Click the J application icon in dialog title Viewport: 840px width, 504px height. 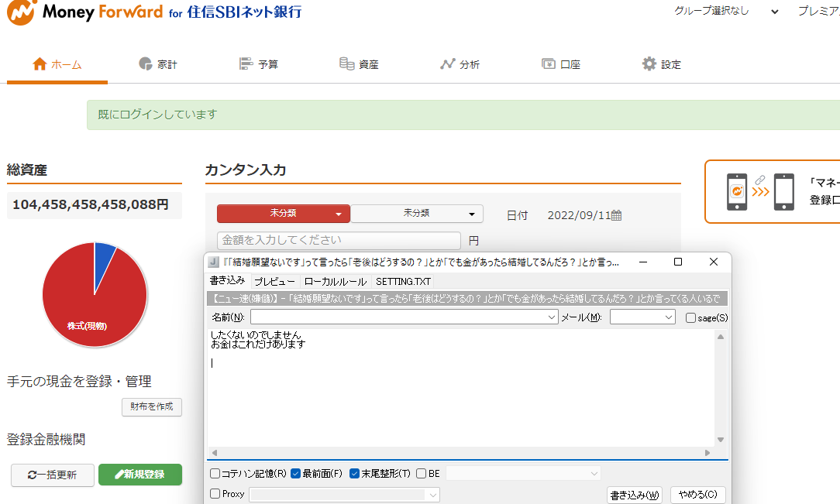213,262
